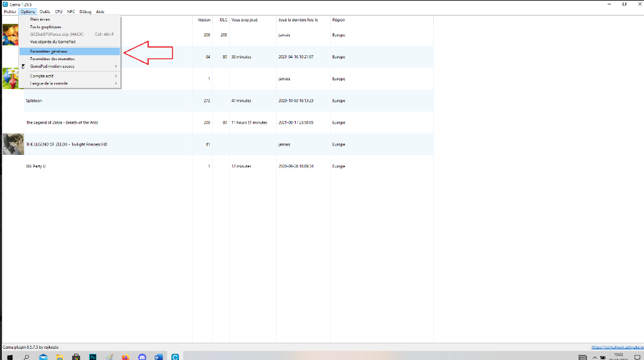Image resolution: width=644 pixels, height=360 pixels.
Task: Open Photoshop from the taskbar
Action: click(x=92, y=356)
